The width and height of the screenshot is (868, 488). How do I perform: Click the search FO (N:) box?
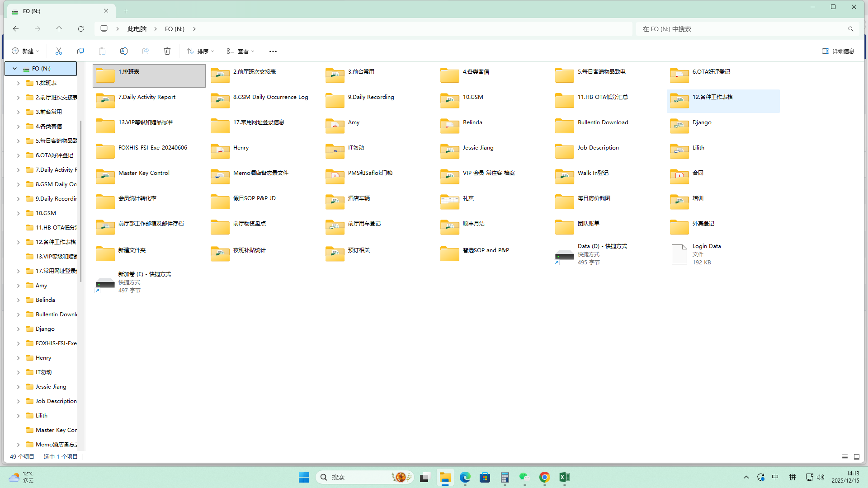click(741, 29)
